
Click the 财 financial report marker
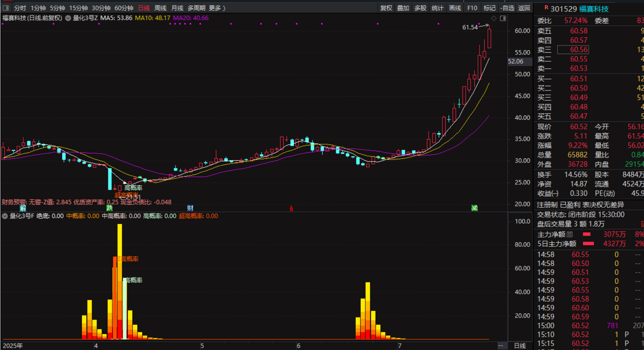coord(190,208)
